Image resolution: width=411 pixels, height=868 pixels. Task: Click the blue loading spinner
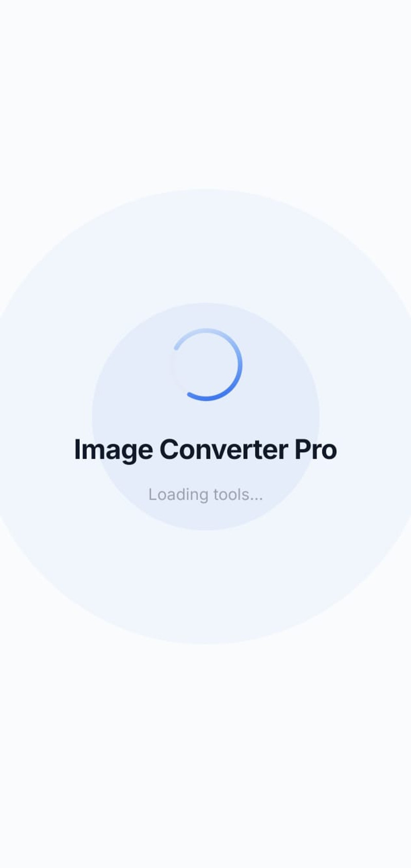[206, 364]
